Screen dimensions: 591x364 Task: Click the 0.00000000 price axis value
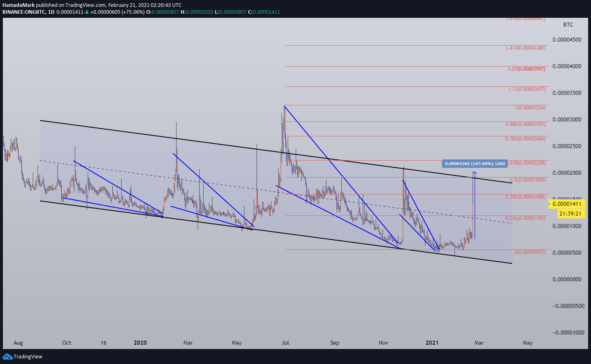point(567,279)
